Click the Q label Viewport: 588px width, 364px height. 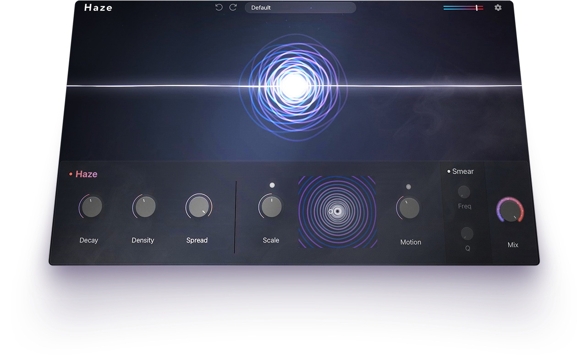468,248
